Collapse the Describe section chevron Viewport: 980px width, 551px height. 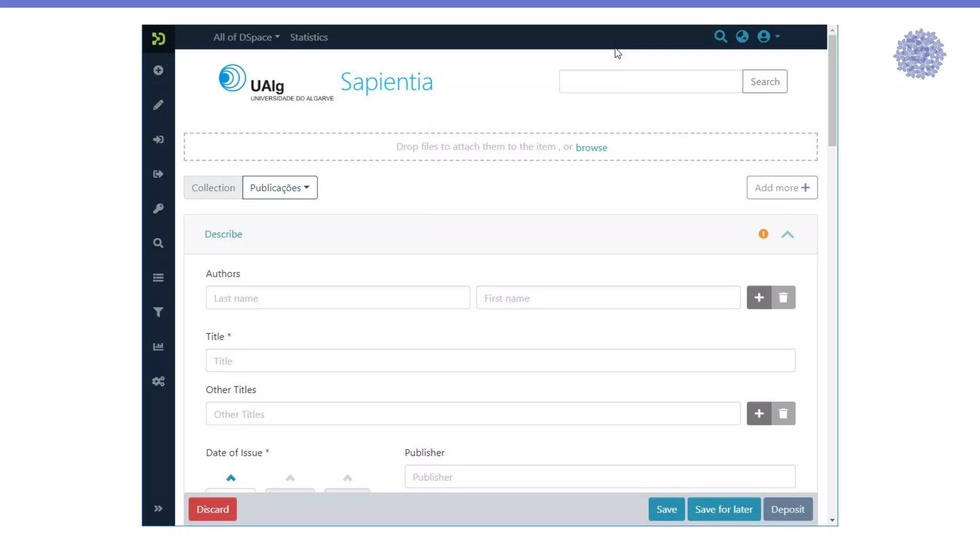click(x=788, y=234)
